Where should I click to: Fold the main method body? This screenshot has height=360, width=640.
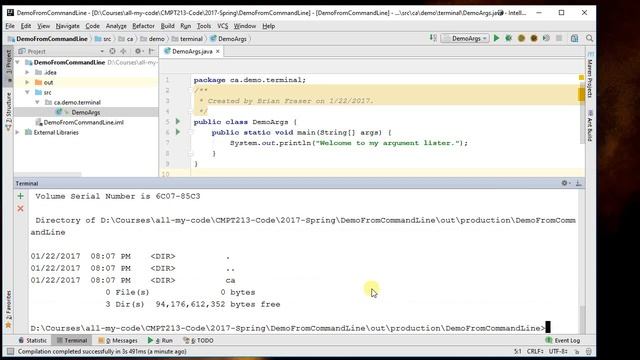[190, 132]
